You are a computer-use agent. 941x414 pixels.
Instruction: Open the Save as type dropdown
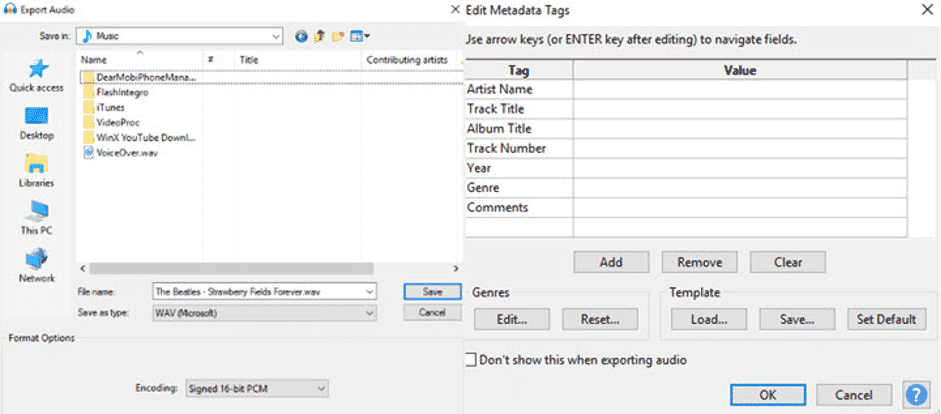click(370, 313)
